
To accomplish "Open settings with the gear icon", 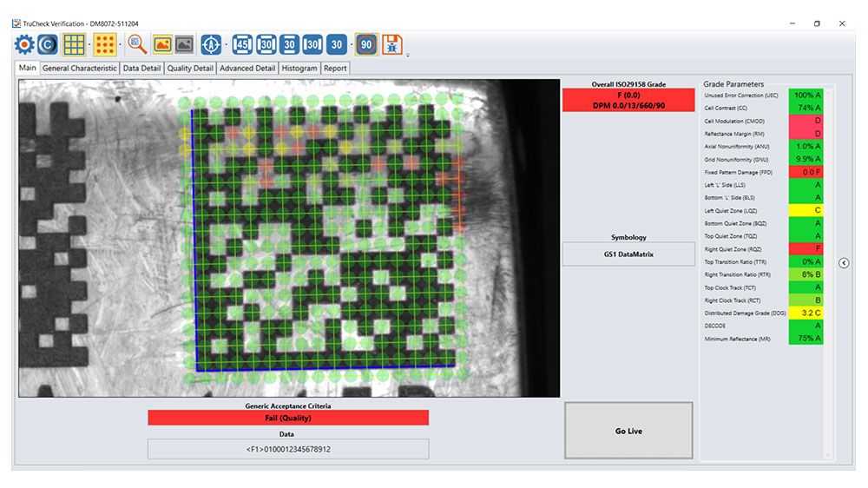I will [x=24, y=44].
